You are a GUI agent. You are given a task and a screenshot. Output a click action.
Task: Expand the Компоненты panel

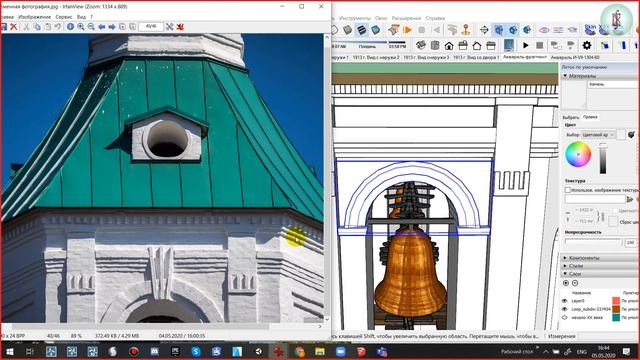tap(599, 258)
